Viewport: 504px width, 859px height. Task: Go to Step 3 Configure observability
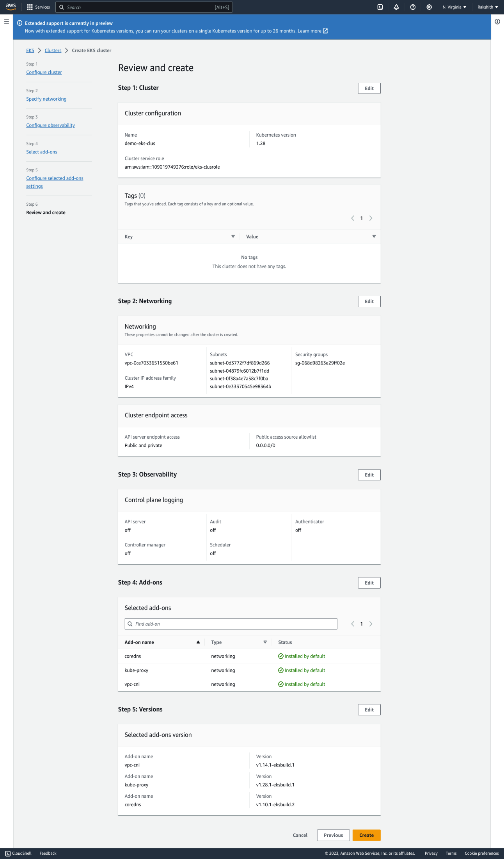tap(51, 125)
